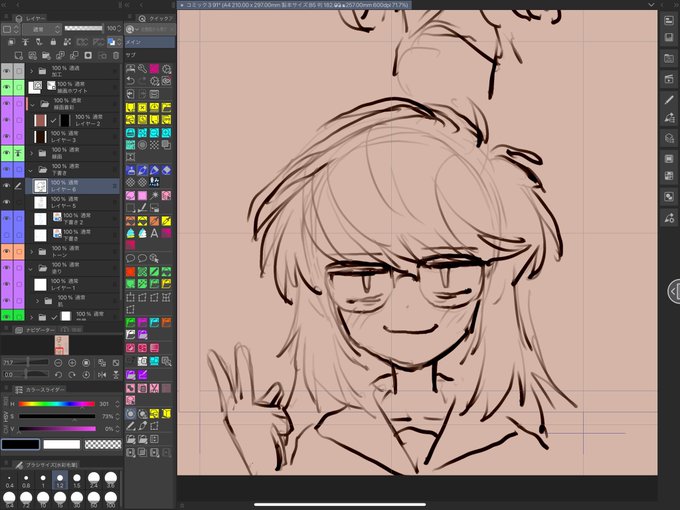Select the ナビゲーター panel tab
This screenshot has height=510, width=680.
(36, 330)
